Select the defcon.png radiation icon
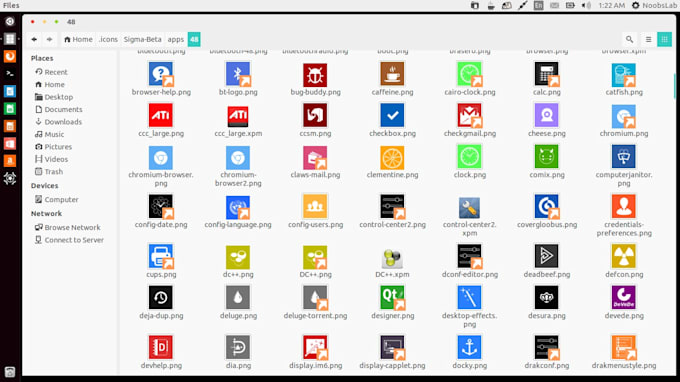 pos(624,256)
